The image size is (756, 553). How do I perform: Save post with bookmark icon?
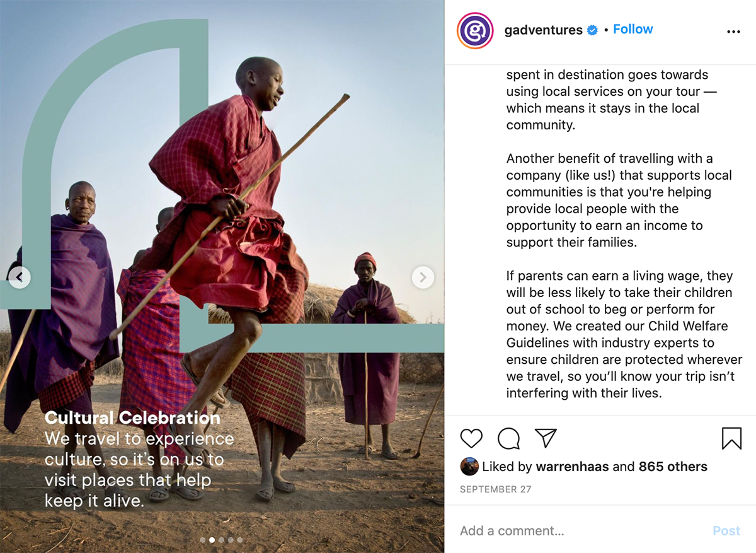[x=731, y=438]
